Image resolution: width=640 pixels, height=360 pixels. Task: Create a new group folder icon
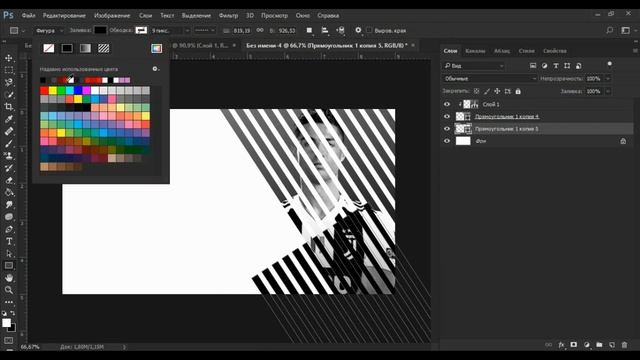pyautogui.click(x=599, y=345)
